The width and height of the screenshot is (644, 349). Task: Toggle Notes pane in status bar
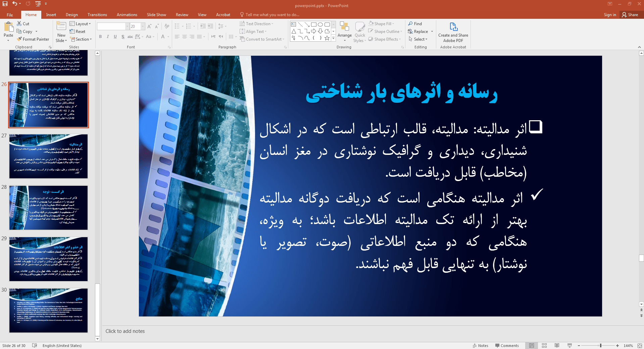(481, 346)
